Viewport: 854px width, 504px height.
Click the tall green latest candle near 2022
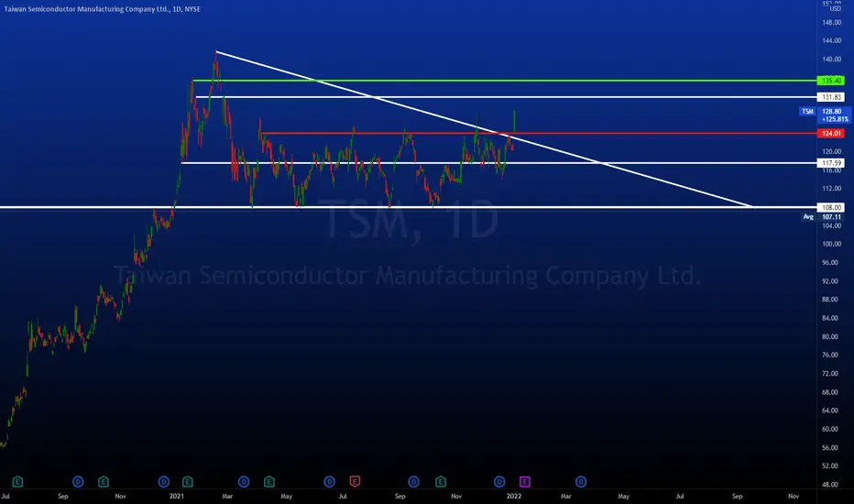click(x=514, y=122)
